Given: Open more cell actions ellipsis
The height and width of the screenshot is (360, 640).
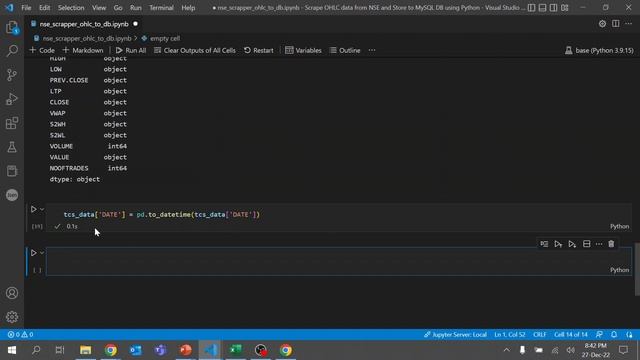Looking at the screenshot, I should 599,244.
